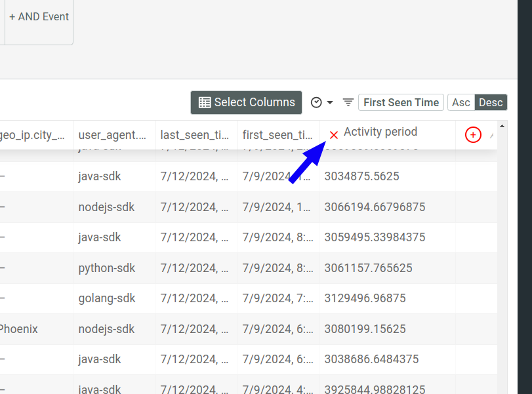Image resolution: width=532 pixels, height=394 pixels.
Task: Click the scrollbar up arrow
Action: pos(502,125)
